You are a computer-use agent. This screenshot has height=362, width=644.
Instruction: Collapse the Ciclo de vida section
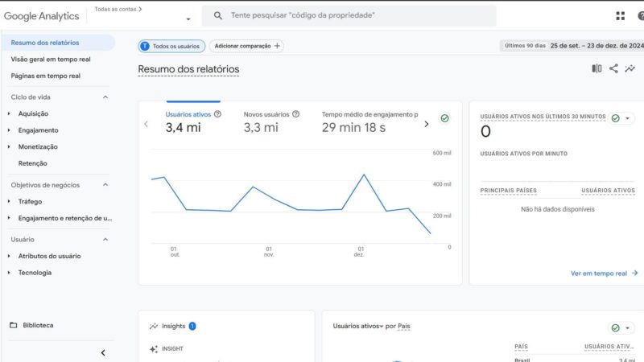pyautogui.click(x=105, y=97)
